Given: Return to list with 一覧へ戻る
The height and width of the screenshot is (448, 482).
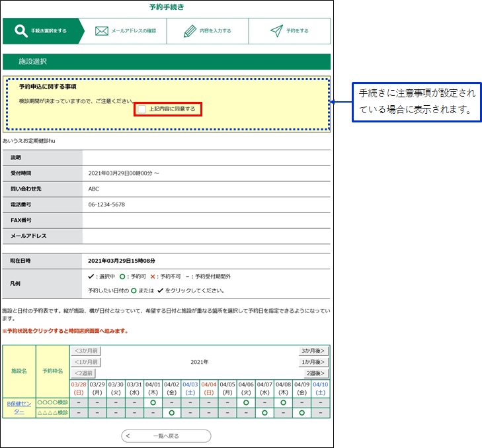Looking at the screenshot, I should click(166, 436).
